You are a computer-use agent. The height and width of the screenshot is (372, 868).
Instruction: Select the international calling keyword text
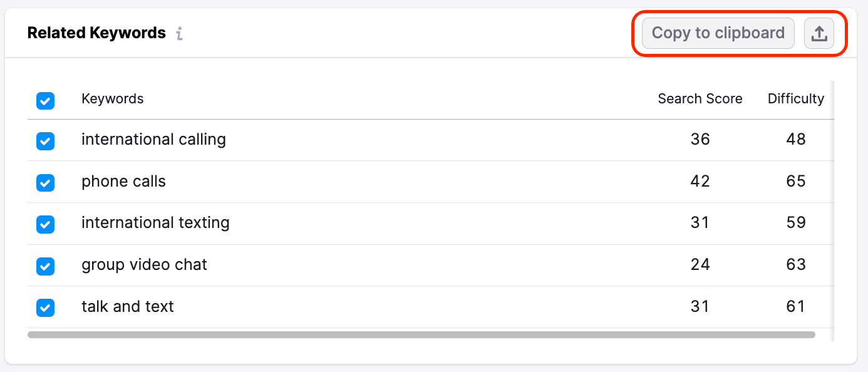[153, 139]
